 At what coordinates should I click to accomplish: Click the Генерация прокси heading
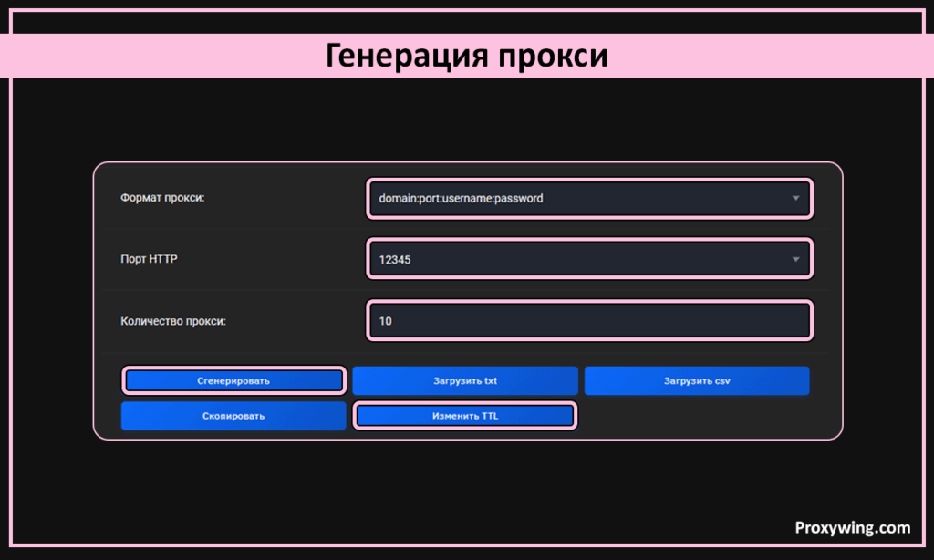tap(466, 56)
